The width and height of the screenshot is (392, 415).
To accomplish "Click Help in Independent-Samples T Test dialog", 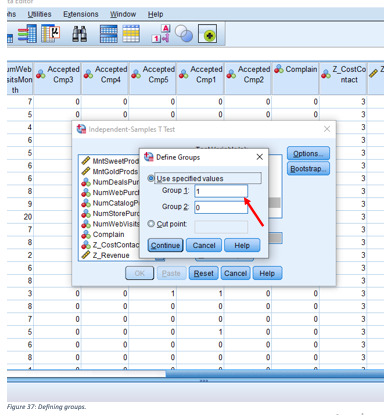I will point(267,273).
